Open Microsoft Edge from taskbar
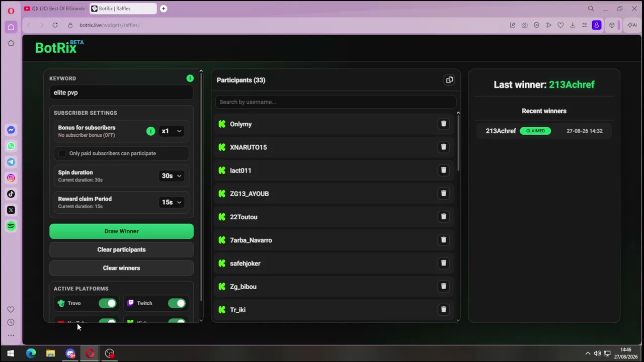The image size is (644, 362). [31, 353]
